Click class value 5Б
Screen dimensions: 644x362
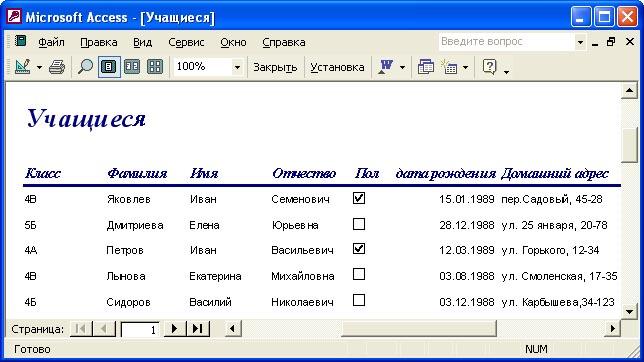[x=30, y=225]
